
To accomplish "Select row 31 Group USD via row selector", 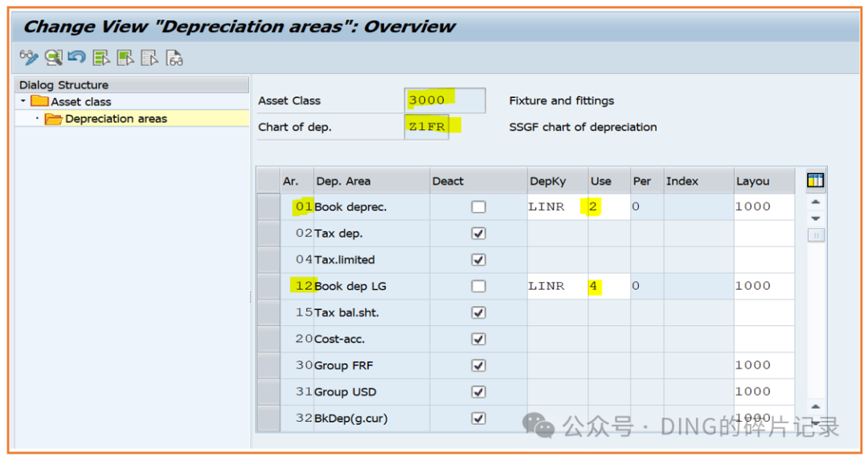I will (x=268, y=392).
